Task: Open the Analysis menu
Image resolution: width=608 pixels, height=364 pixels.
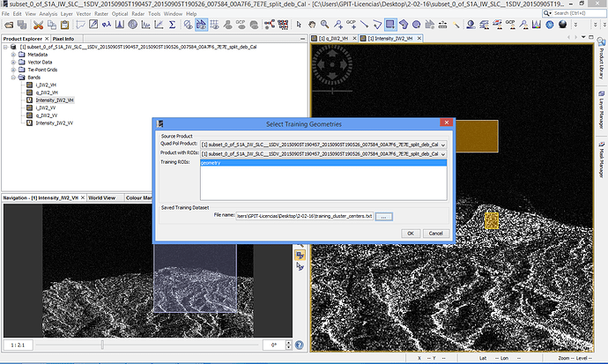Action: click(x=48, y=13)
